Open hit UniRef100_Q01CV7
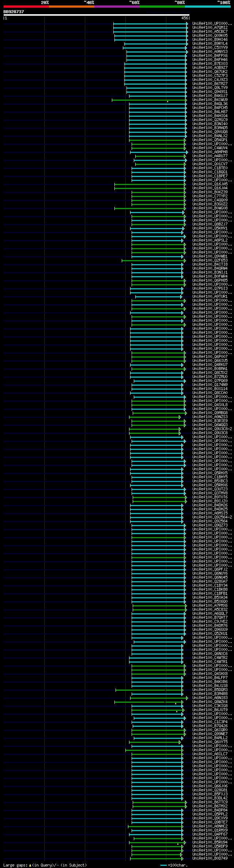 [x=210, y=164]
